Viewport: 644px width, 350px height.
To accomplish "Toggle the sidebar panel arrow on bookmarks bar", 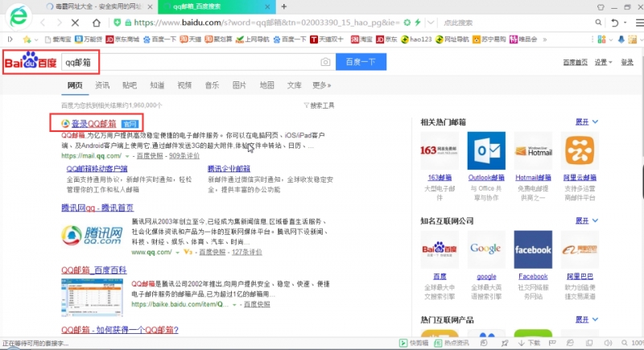I will 10,39.
